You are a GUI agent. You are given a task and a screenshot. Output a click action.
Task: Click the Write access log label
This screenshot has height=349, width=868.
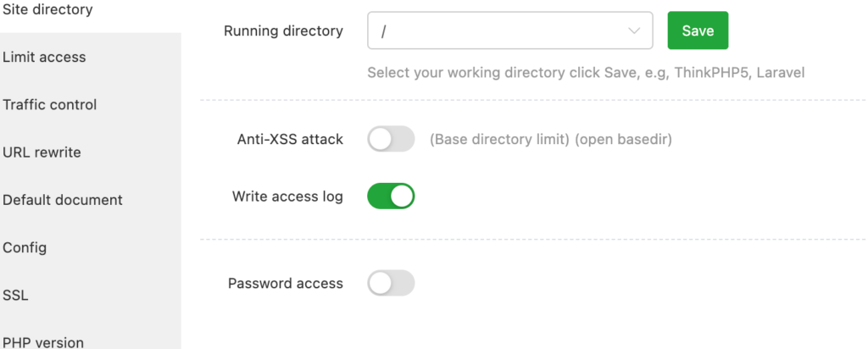tap(287, 197)
